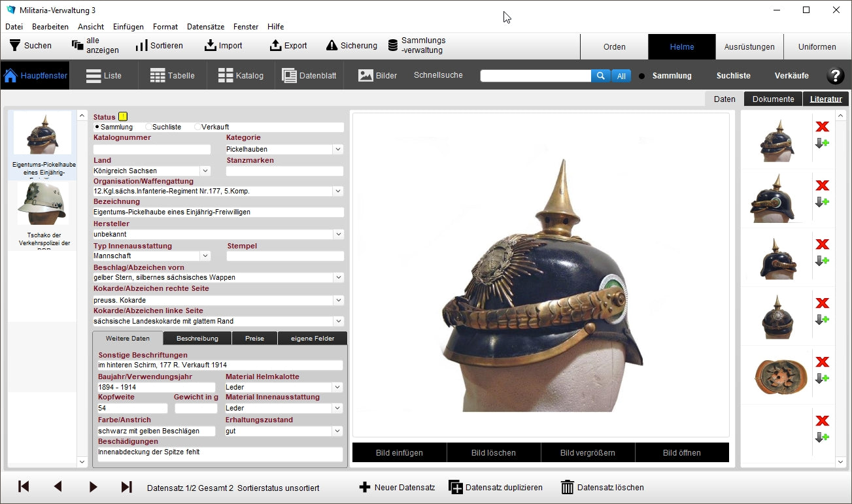Select the Verkauft status radio button

tap(197, 127)
